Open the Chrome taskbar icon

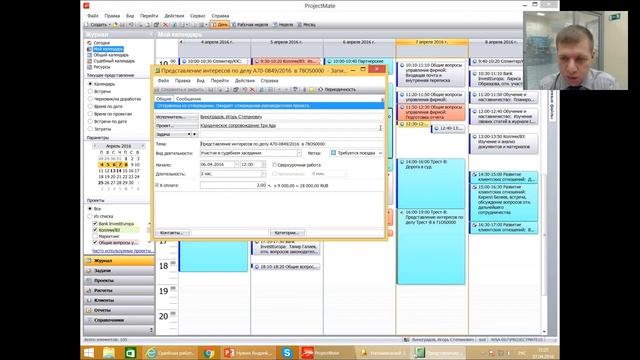[x=209, y=353]
